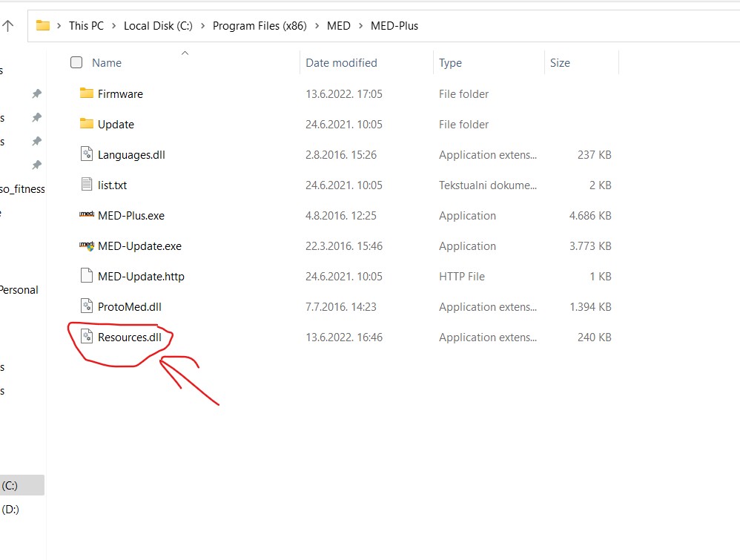Click the MED-Update.exe application icon
This screenshot has height=560, width=740.
tap(87, 246)
